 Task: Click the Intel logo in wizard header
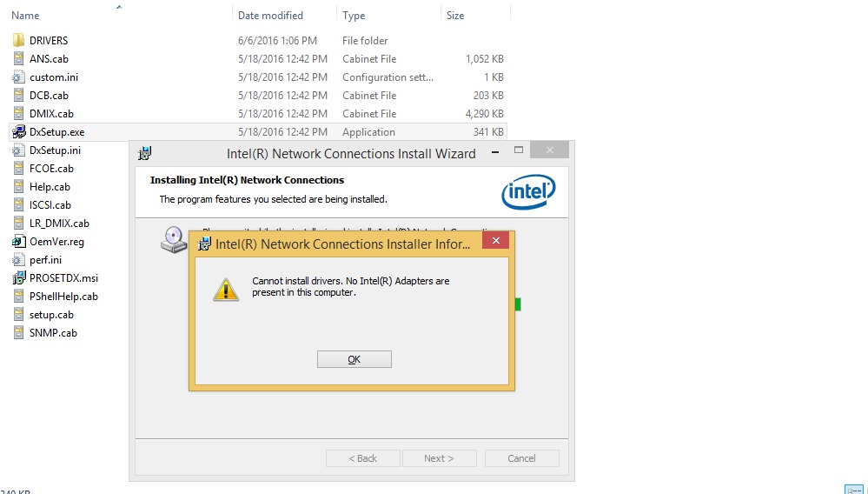528,191
